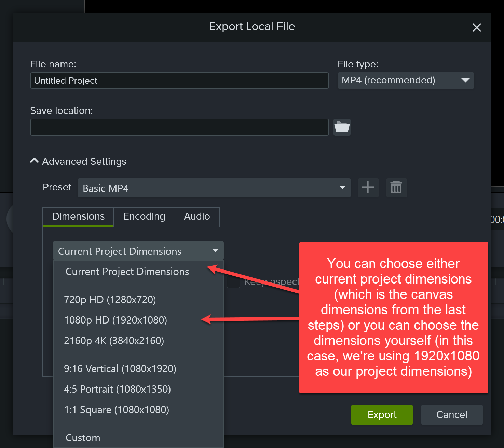Click the folder browse icon for save location
The height and width of the screenshot is (448, 504).
pyautogui.click(x=342, y=127)
